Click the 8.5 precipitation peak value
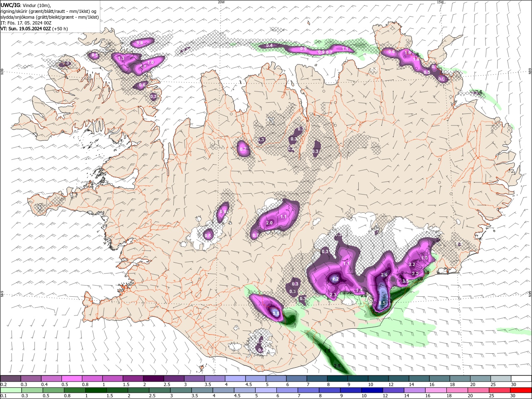This screenshot has height=399, width=532. tap(383, 303)
